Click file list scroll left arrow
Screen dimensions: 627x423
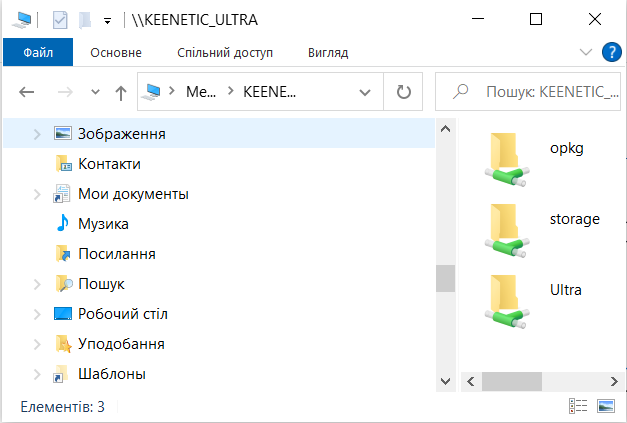[x=471, y=381]
